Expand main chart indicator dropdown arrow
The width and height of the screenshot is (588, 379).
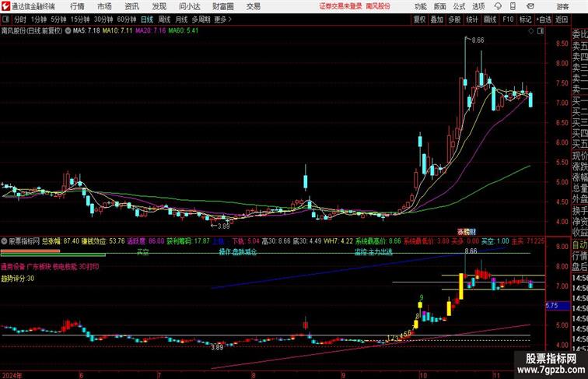pyautogui.click(x=68, y=31)
